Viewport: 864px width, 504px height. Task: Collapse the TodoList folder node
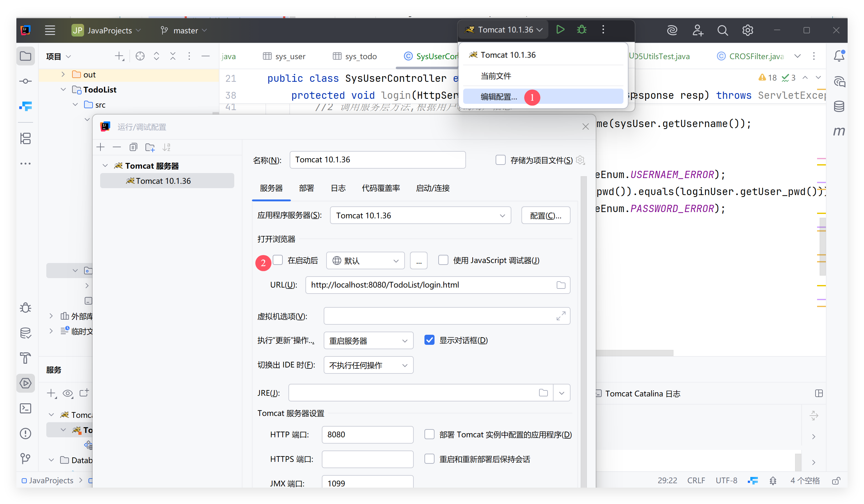63,89
